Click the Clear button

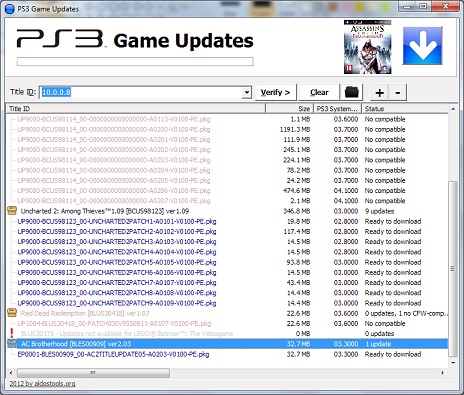click(x=319, y=92)
